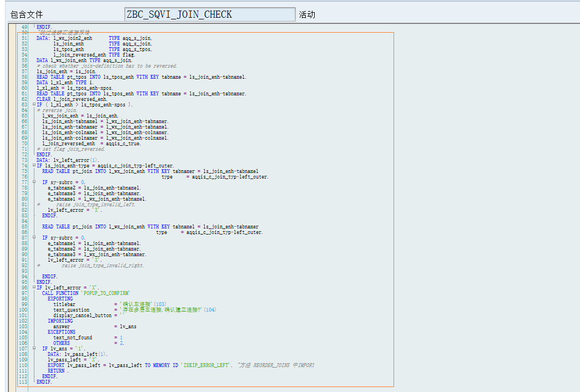Click line number 51 in the gutter
Image resolution: width=580 pixels, height=392 pixels.
click(x=24, y=38)
